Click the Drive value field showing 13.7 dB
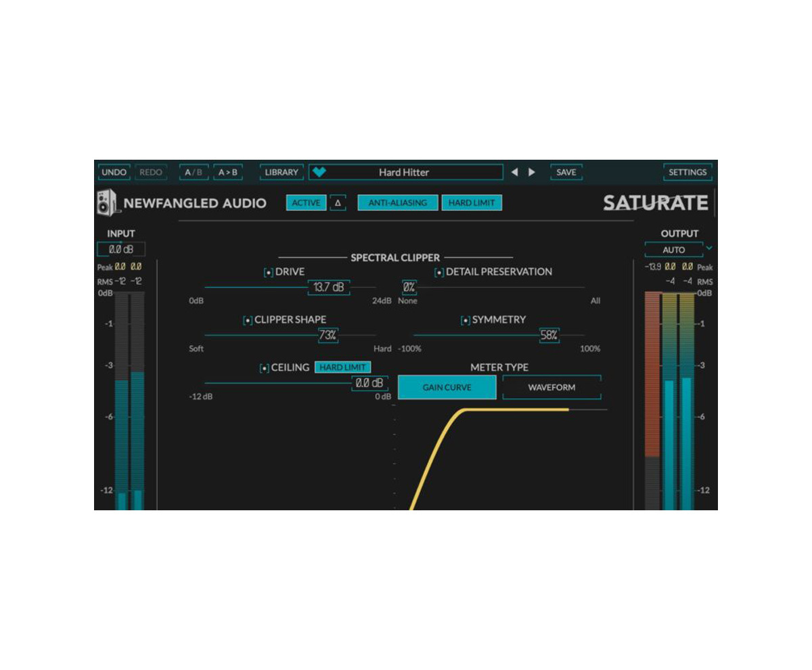The width and height of the screenshot is (812, 670). click(x=328, y=288)
